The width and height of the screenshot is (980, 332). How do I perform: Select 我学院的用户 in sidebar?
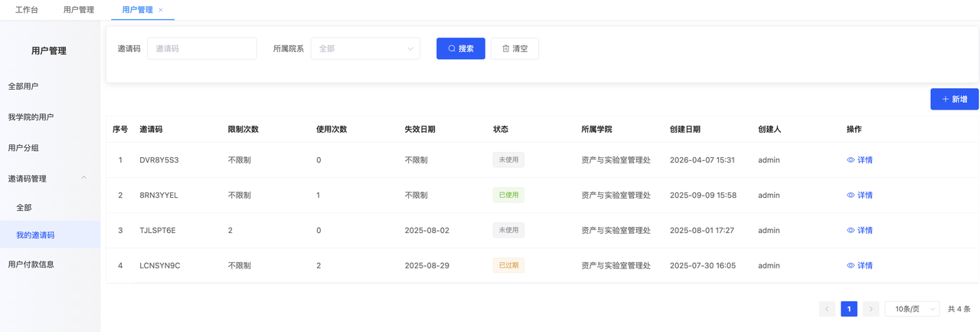click(31, 117)
